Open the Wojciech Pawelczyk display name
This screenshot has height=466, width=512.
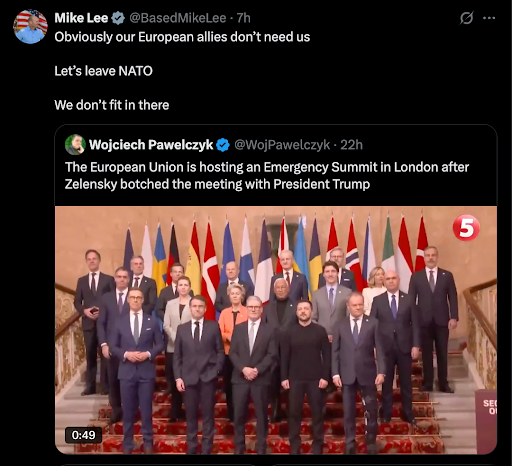tap(151, 145)
